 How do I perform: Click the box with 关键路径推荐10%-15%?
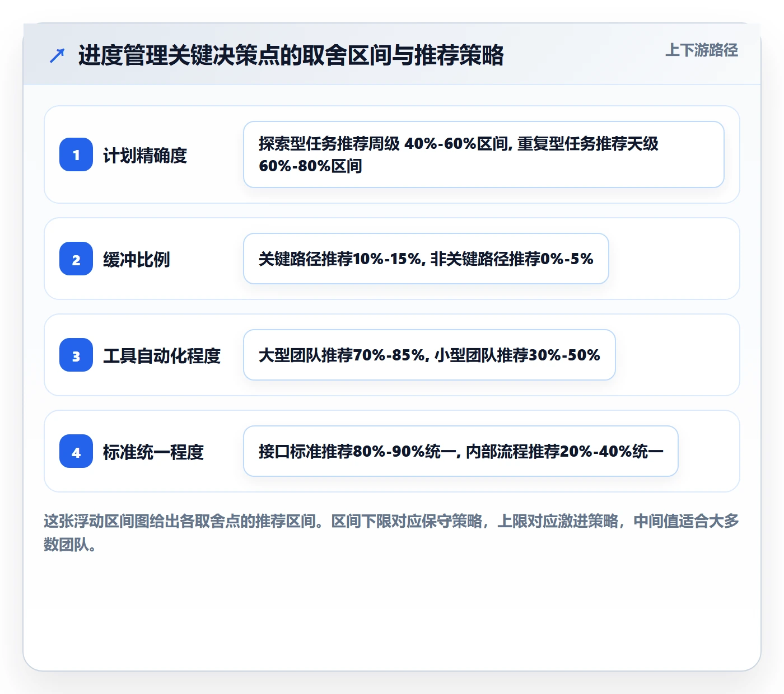(426, 259)
